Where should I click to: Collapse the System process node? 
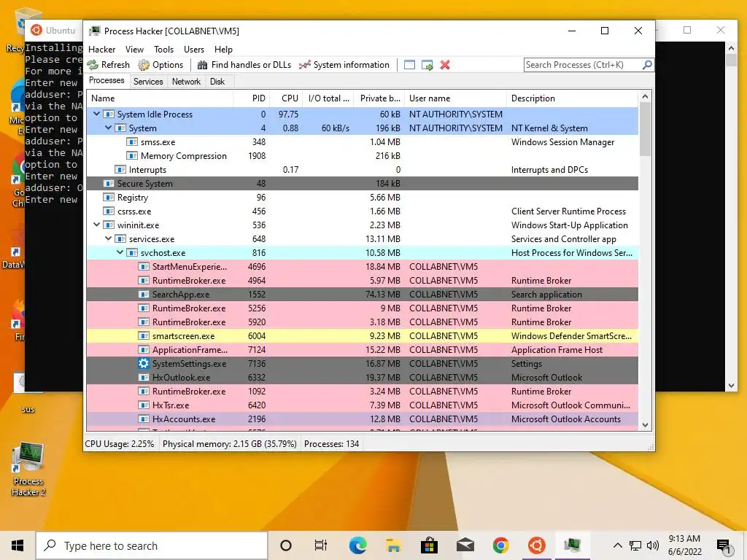[x=108, y=128]
